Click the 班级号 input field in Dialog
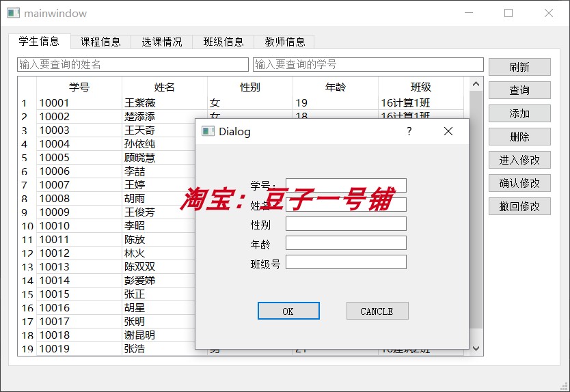This screenshot has height=392, width=570. pyautogui.click(x=346, y=262)
